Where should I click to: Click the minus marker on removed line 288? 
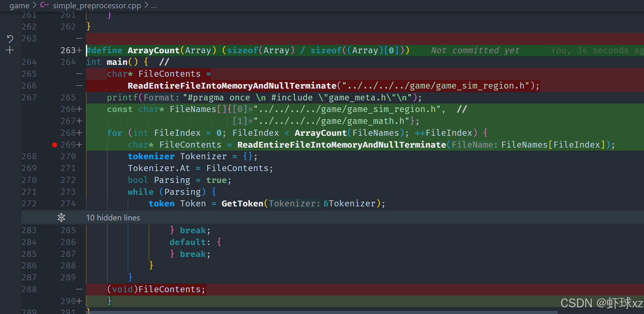[x=79, y=289]
